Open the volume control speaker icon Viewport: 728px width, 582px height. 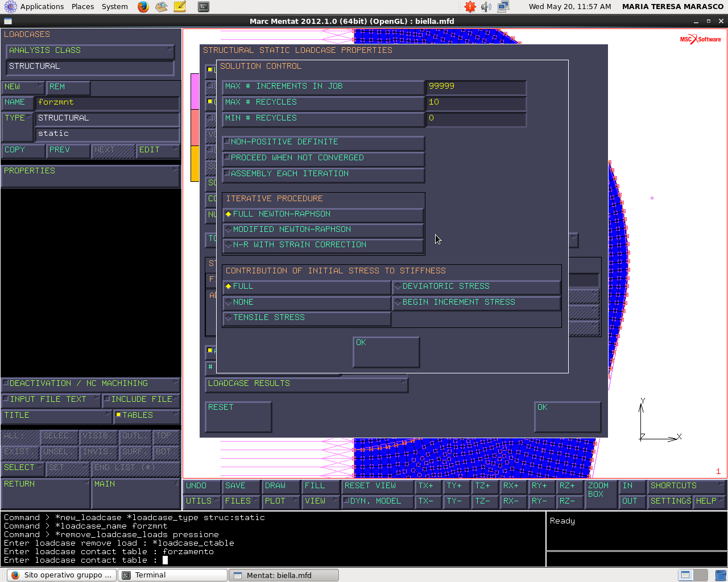(486, 7)
